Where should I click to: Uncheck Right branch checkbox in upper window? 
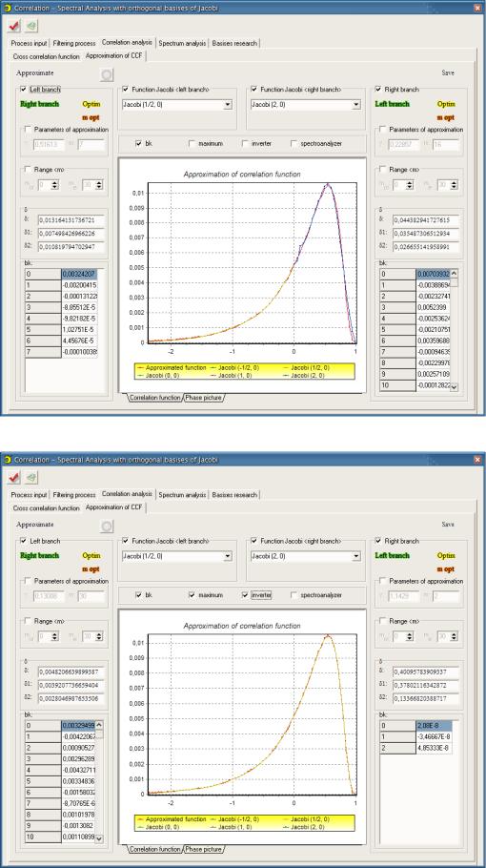coord(378,89)
